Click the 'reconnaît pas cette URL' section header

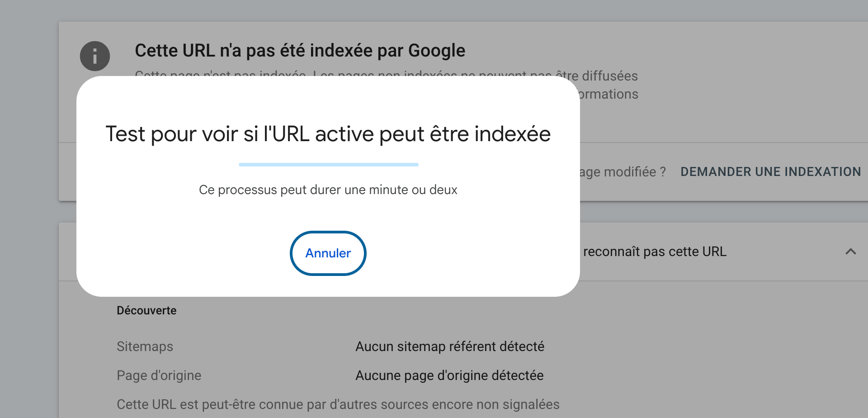tap(655, 252)
